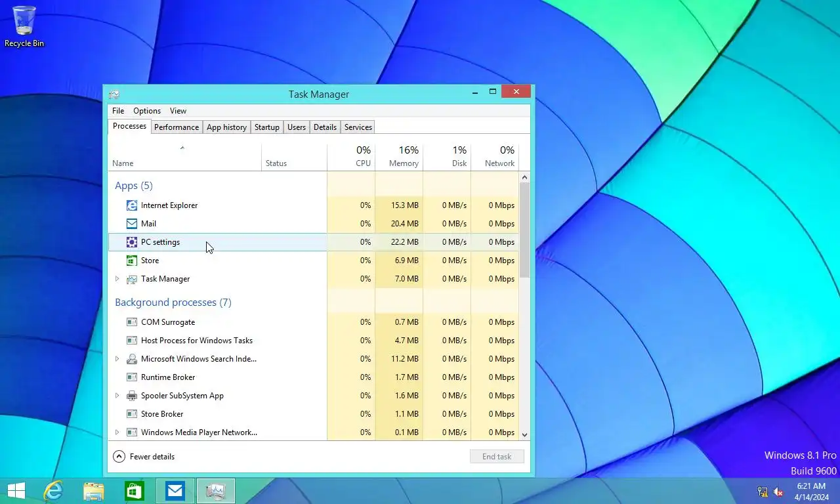
Task: Click the Store icon in the Apps list
Action: 132,261
